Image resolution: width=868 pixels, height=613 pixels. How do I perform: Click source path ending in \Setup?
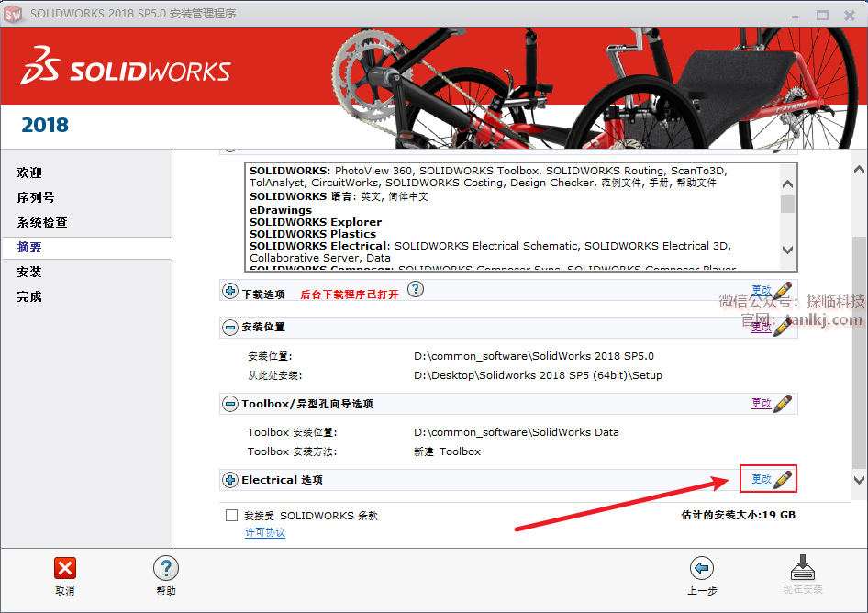click(x=538, y=375)
